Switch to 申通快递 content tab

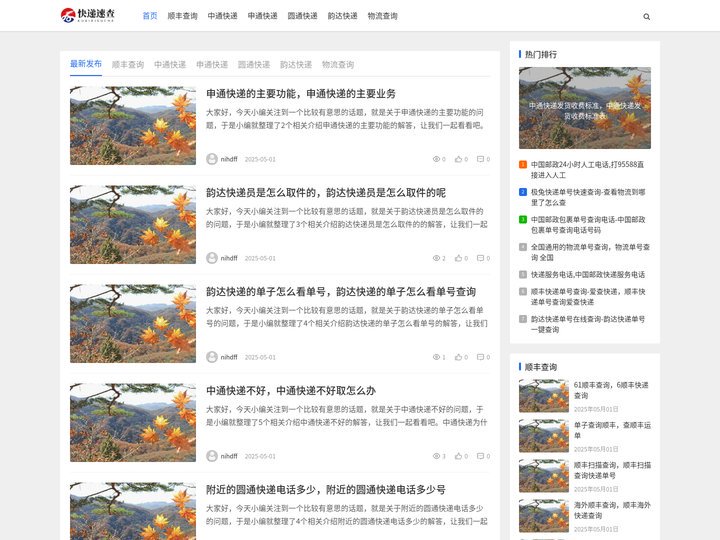point(212,65)
